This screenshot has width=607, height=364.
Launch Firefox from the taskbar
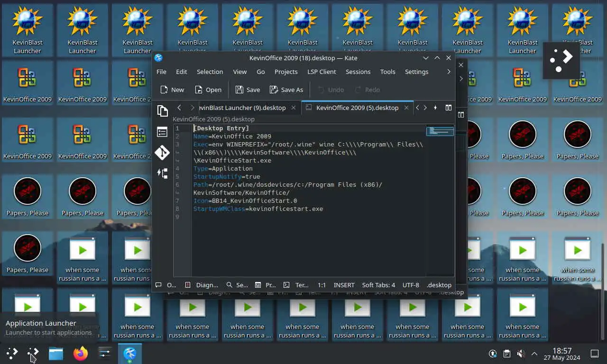pyautogui.click(x=81, y=353)
